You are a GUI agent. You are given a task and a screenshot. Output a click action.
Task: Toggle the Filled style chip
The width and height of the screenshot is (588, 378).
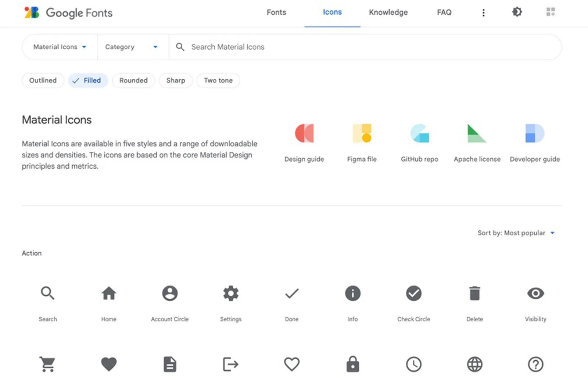click(88, 80)
